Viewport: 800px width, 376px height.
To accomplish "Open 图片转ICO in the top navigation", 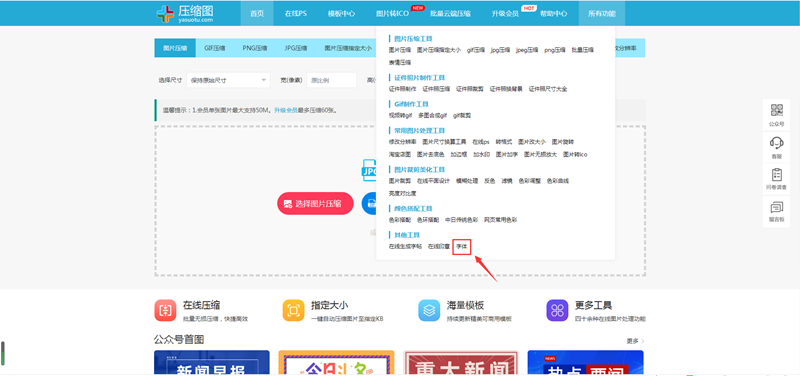I will click(x=392, y=13).
